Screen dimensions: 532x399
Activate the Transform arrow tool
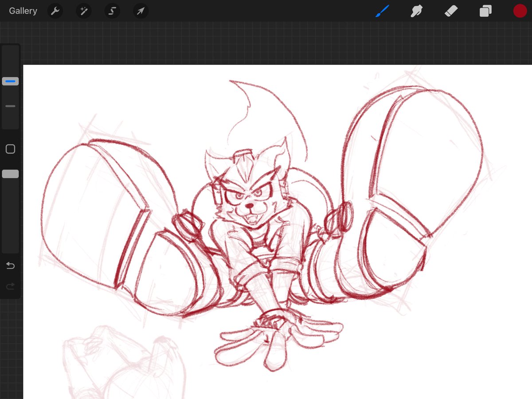pos(141,11)
